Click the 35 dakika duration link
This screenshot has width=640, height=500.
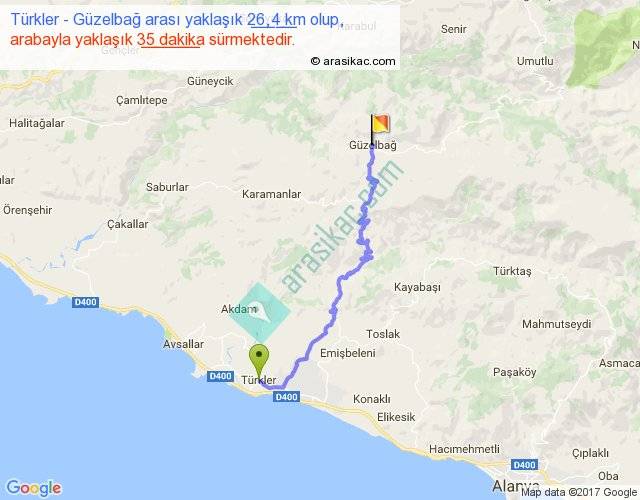(x=171, y=40)
